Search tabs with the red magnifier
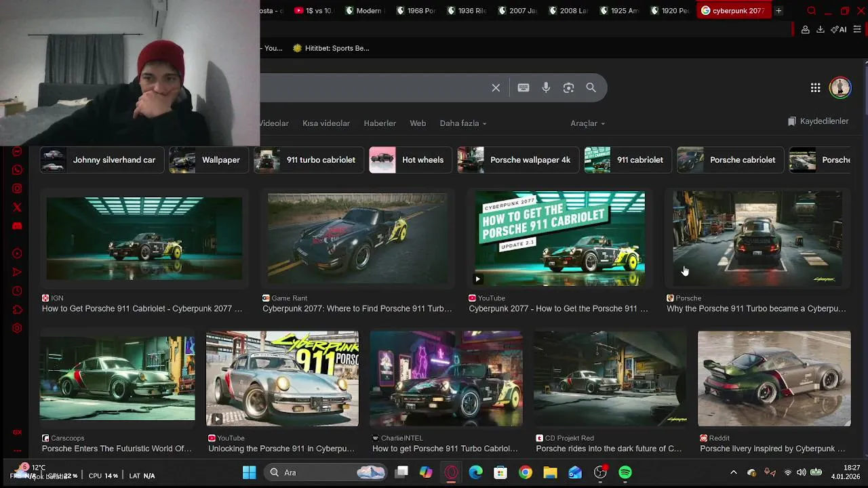The image size is (868, 488). pos(812,11)
